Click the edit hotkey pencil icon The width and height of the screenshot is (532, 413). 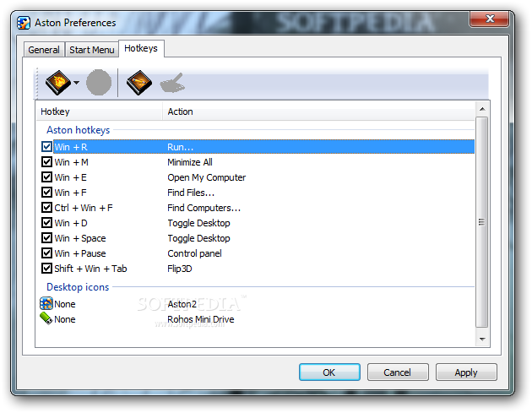139,83
